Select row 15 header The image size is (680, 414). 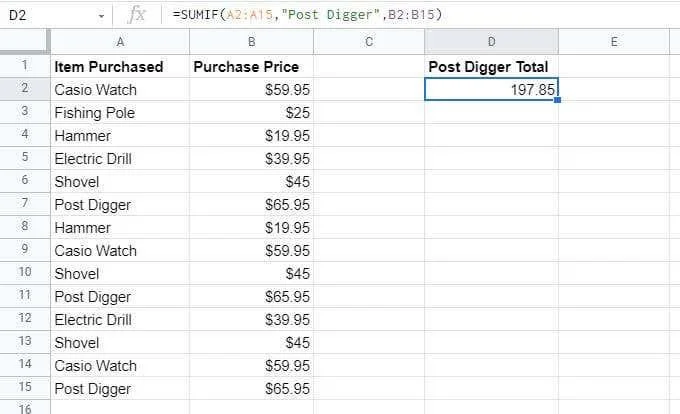click(25, 388)
